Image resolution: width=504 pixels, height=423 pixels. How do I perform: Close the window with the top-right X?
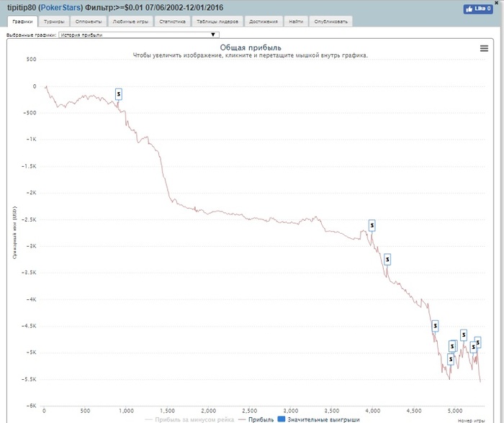point(497,2)
